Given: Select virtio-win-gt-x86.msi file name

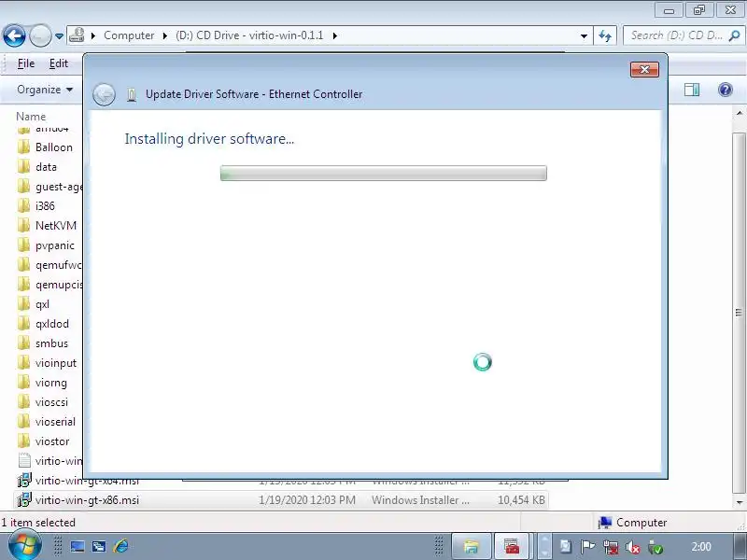Looking at the screenshot, I should click(x=87, y=500).
